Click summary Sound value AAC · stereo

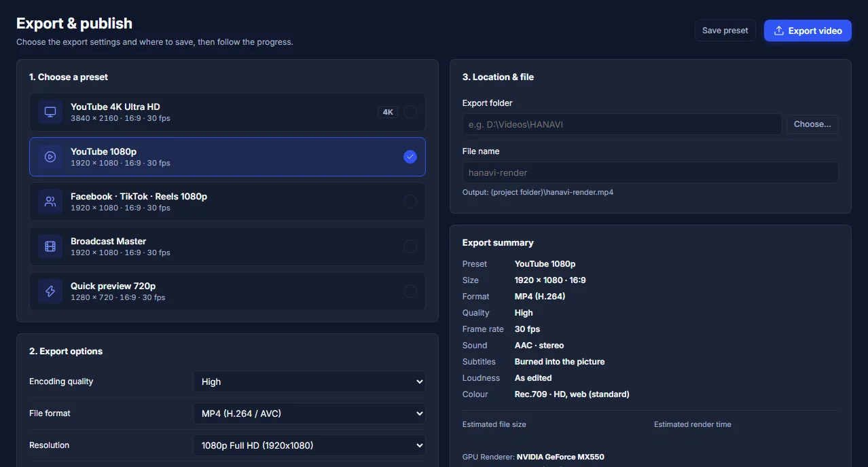pos(539,345)
